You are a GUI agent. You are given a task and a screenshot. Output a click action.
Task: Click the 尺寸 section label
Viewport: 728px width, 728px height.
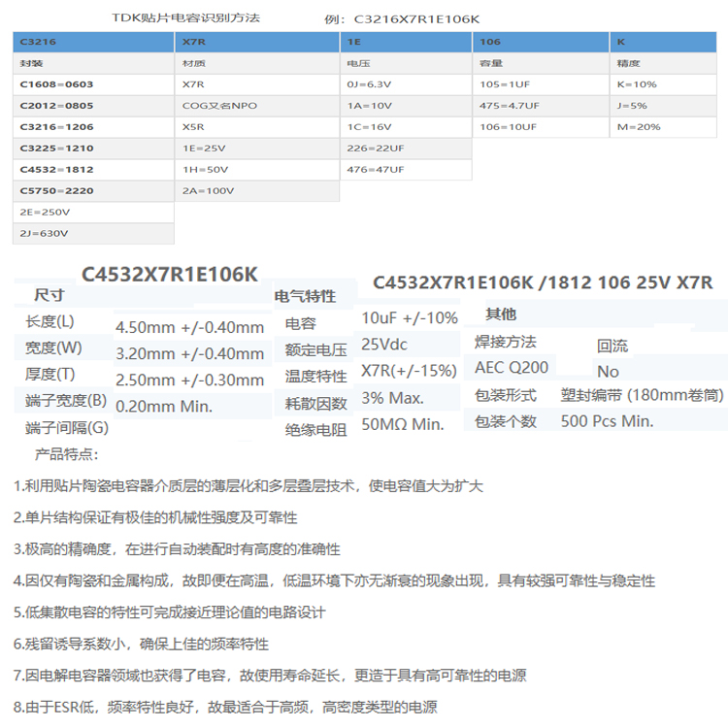(50, 295)
